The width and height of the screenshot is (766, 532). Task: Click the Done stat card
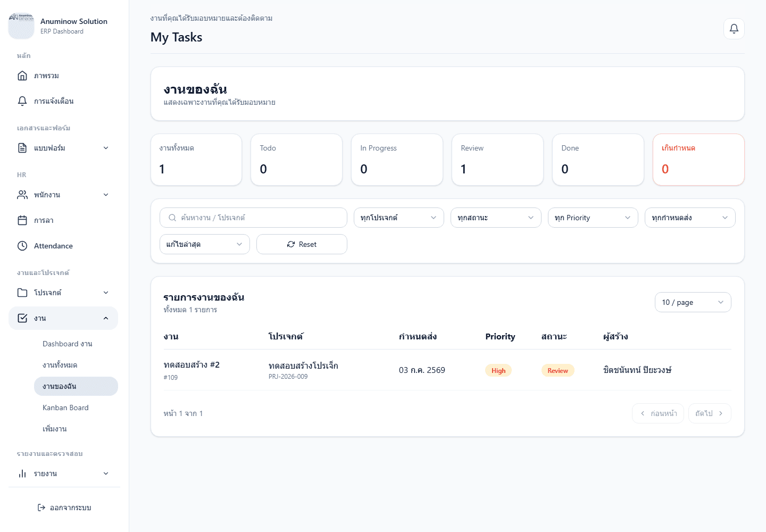598,160
